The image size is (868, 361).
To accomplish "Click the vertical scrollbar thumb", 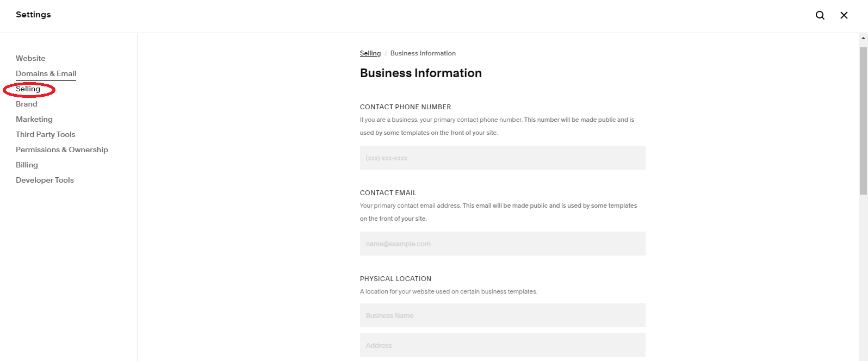I will [x=863, y=121].
